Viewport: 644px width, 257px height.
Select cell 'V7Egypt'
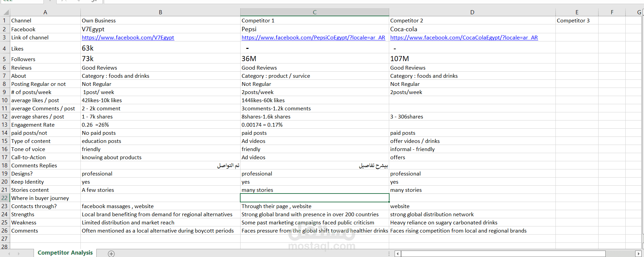(160, 29)
